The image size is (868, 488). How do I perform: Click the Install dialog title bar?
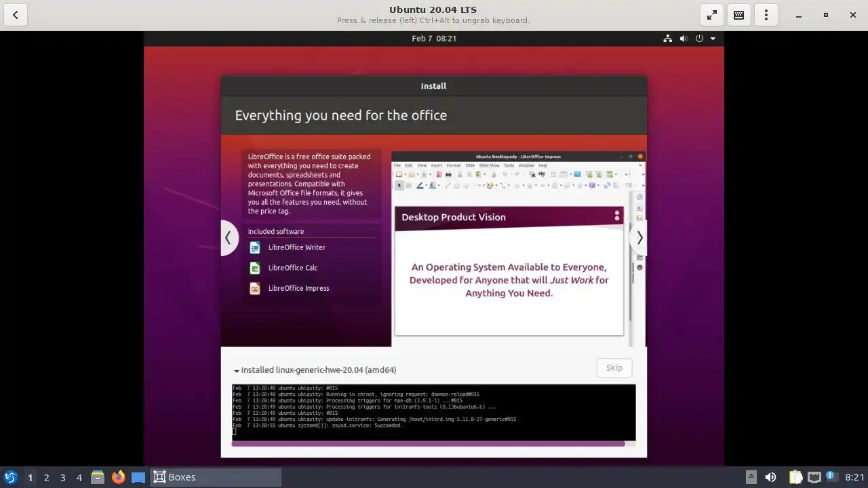tap(433, 86)
